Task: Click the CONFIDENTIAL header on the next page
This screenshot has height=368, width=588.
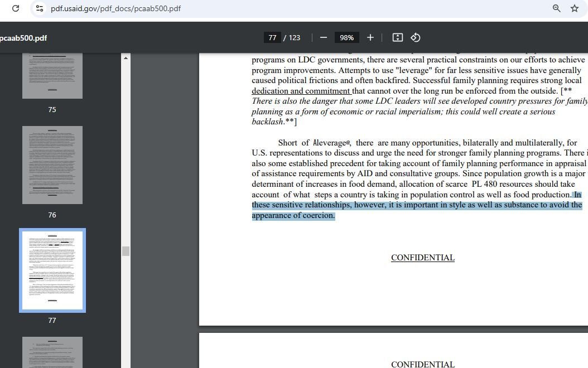Action: (423, 364)
